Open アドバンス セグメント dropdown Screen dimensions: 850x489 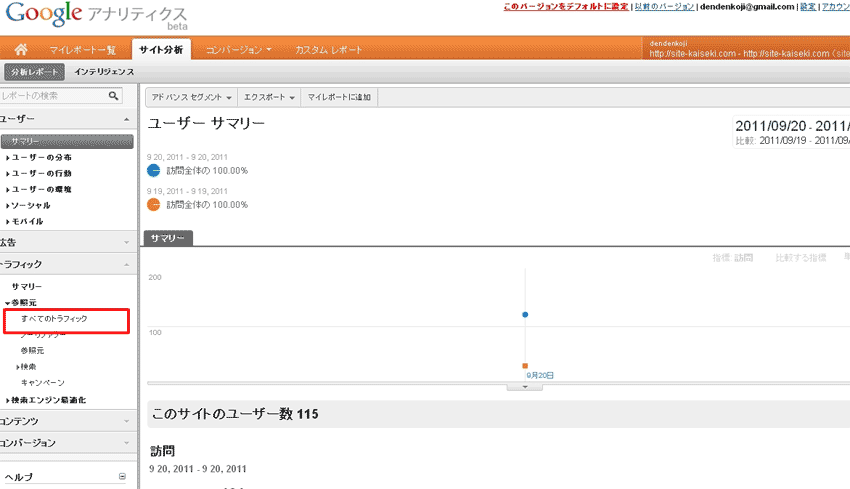(x=191, y=97)
